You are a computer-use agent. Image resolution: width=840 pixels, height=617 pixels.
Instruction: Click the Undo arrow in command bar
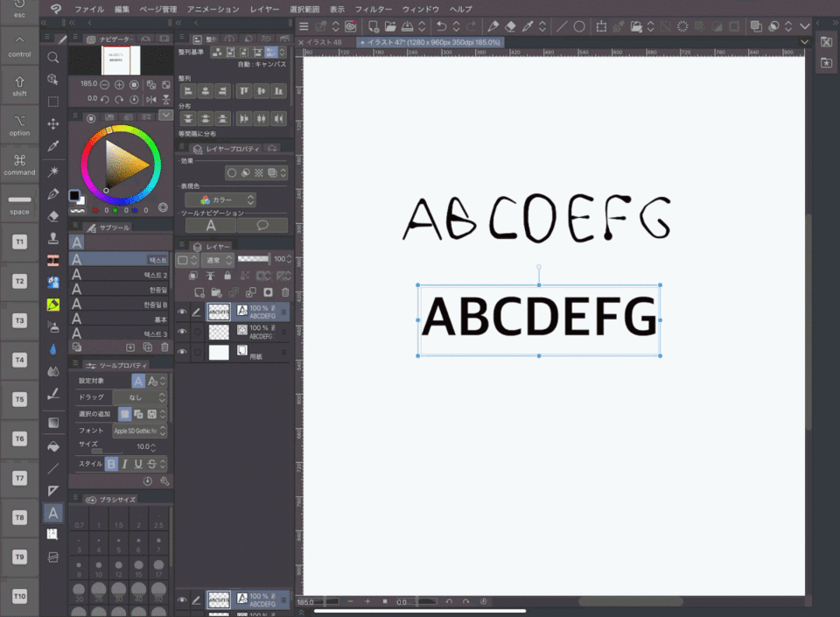441,26
